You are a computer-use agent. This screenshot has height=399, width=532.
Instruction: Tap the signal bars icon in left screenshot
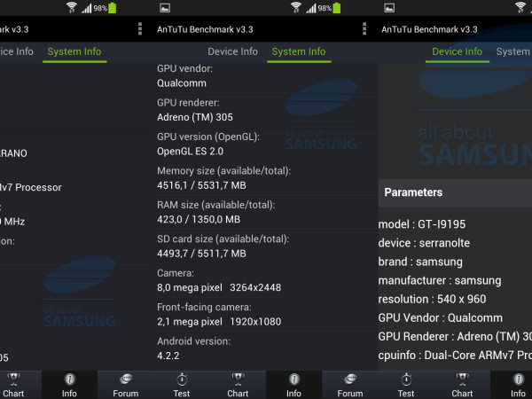(x=87, y=8)
